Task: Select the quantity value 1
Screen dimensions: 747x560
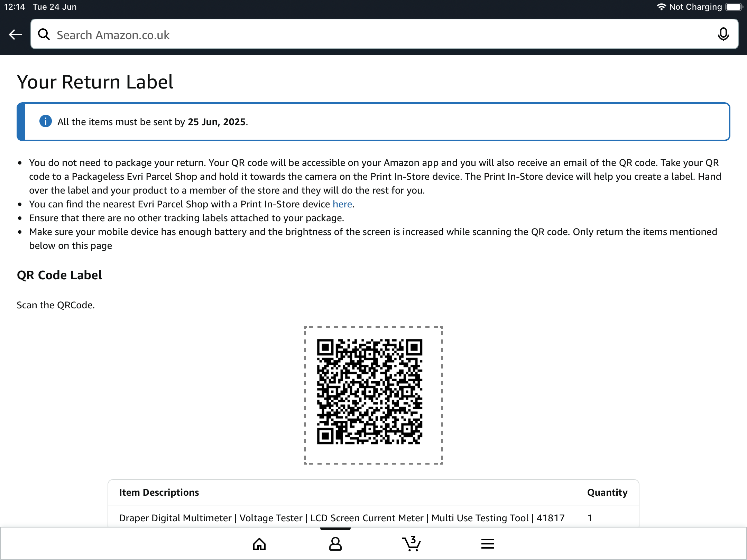Action: 590,518
